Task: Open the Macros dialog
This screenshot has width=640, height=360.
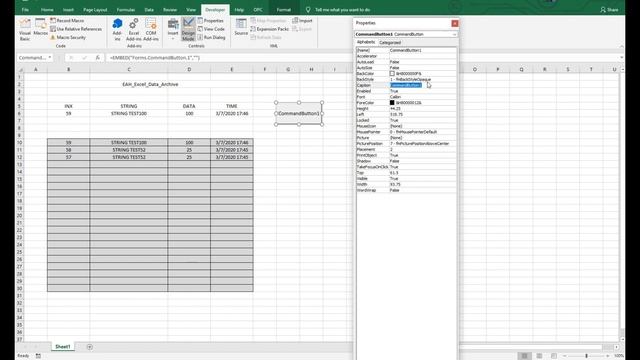Action: [x=40, y=27]
